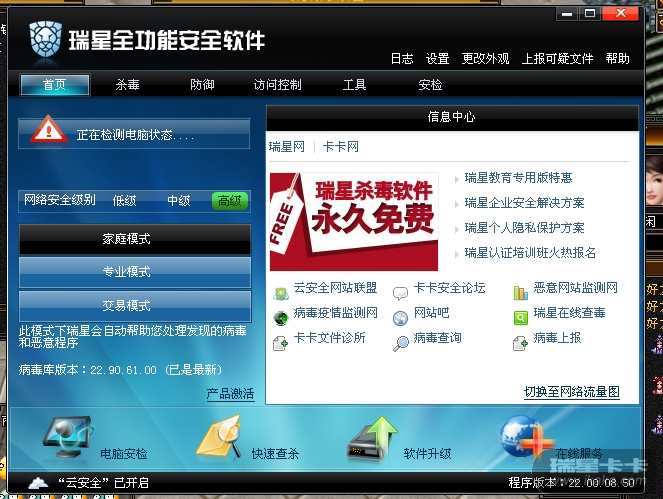The image size is (663, 499).
Task: Click the 病毒疫情监测网 globe icon
Action: pyautogui.click(x=281, y=318)
